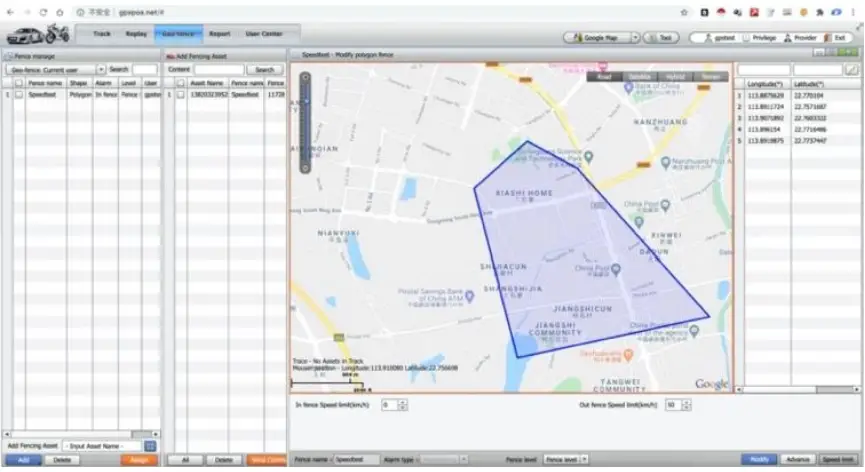Click the zoom-out bottom of map zoom control

pos(305,168)
